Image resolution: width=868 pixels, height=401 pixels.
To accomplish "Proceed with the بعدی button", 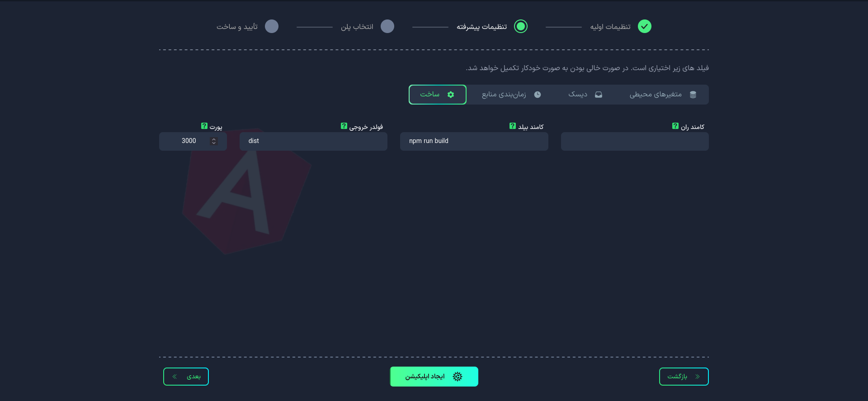I will (186, 377).
